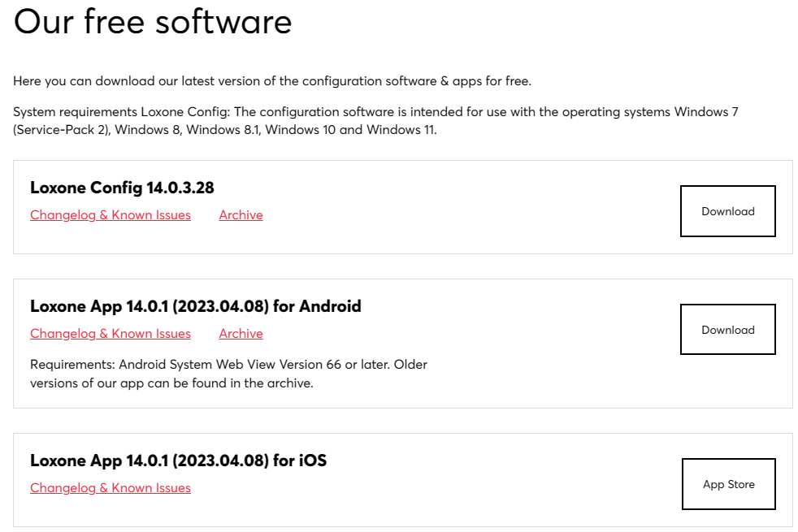Click the 'Windows 8.1' text in requirements

pyautogui.click(x=223, y=130)
